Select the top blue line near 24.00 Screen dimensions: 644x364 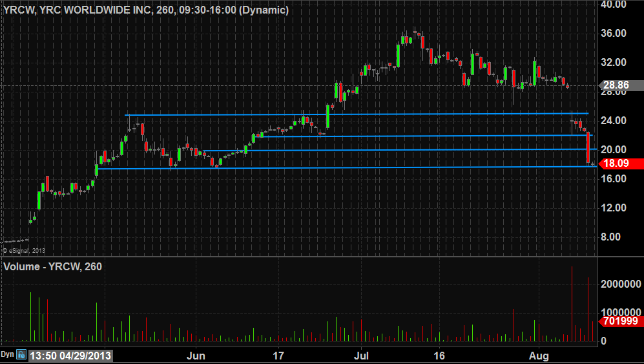(357, 114)
